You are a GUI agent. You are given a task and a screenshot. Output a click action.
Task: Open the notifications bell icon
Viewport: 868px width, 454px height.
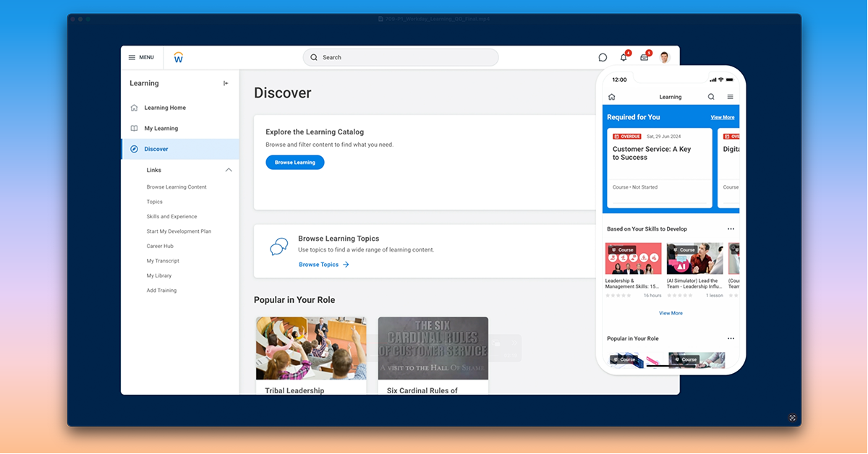tap(624, 57)
